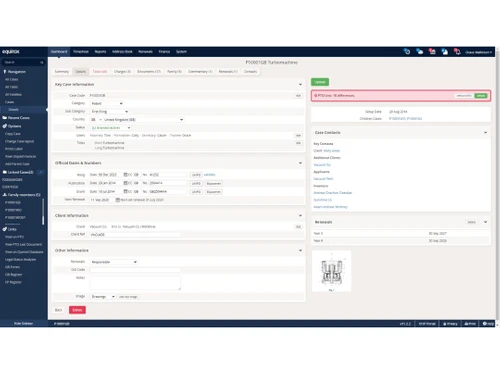The width and height of the screenshot is (500, 375).
Task: Click the validate link on Filing row
Action: 210,175
